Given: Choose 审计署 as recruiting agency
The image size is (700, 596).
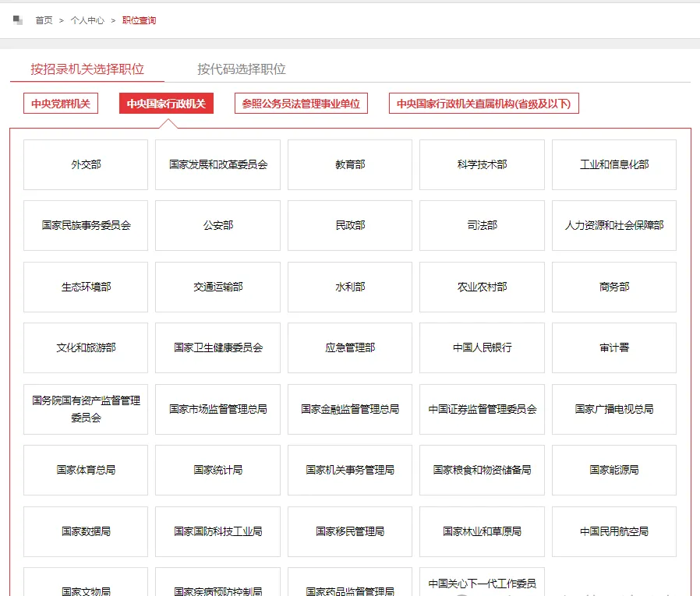Looking at the screenshot, I should [x=613, y=347].
